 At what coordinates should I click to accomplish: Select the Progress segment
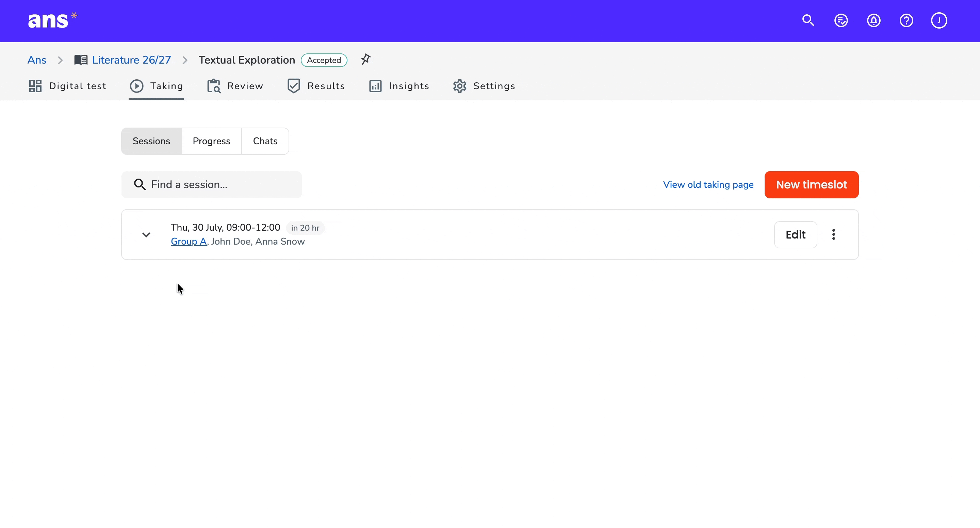212,141
